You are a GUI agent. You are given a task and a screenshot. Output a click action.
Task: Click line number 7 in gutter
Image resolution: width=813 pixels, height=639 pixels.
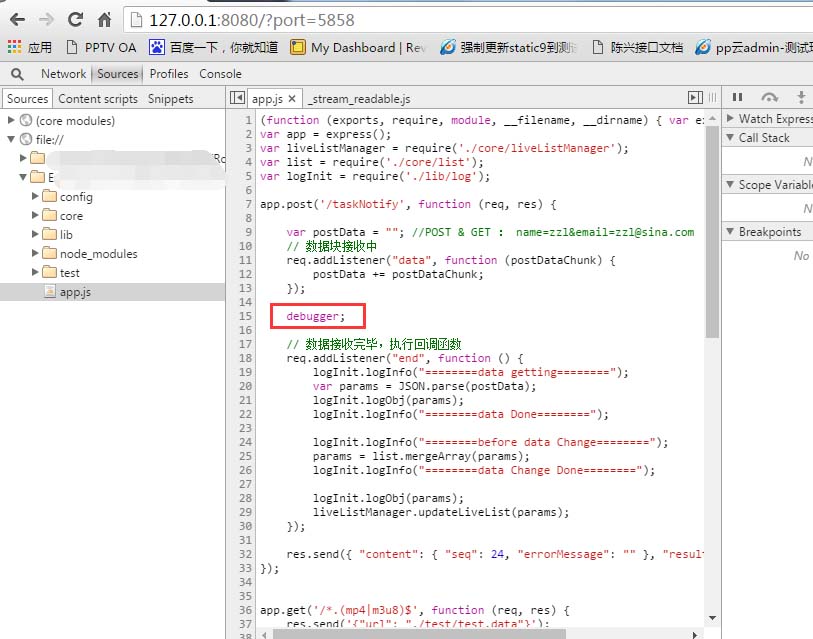(248, 204)
